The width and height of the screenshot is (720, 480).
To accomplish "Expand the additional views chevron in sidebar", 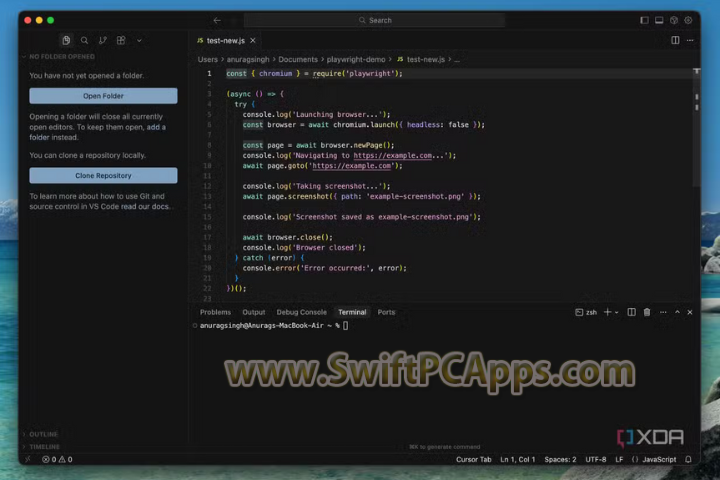I will (139, 40).
